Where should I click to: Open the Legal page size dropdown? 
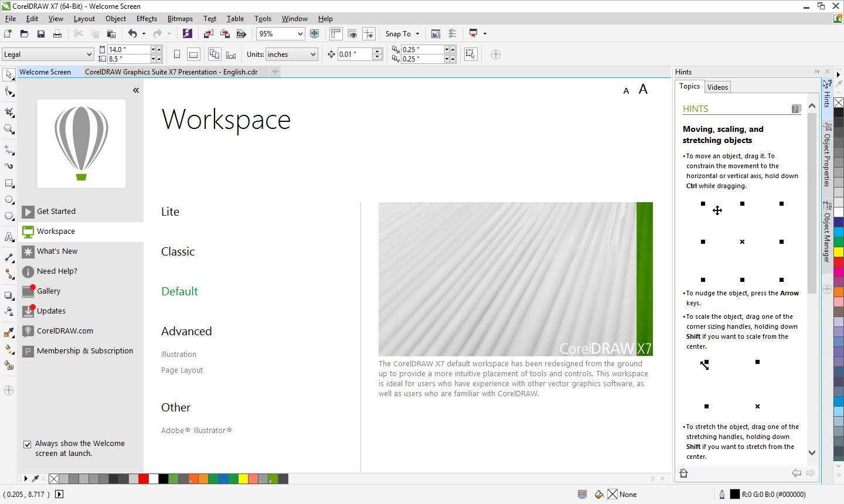click(x=89, y=55)
